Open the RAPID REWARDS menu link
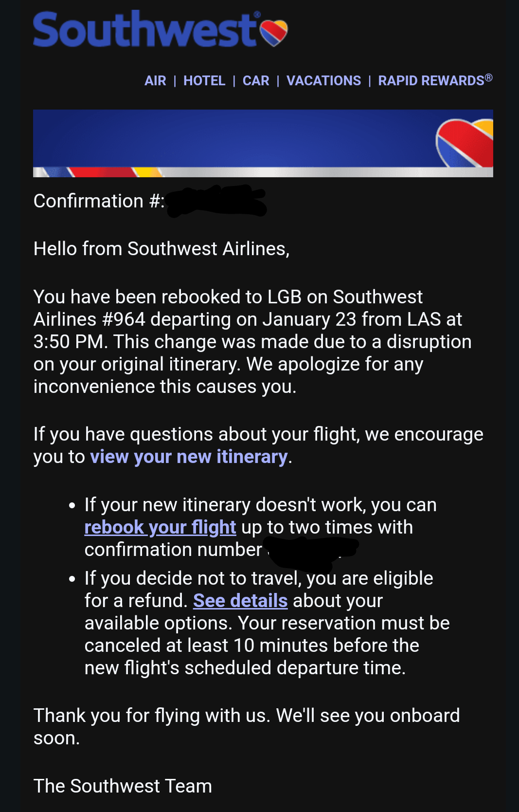 click(435, 80)
